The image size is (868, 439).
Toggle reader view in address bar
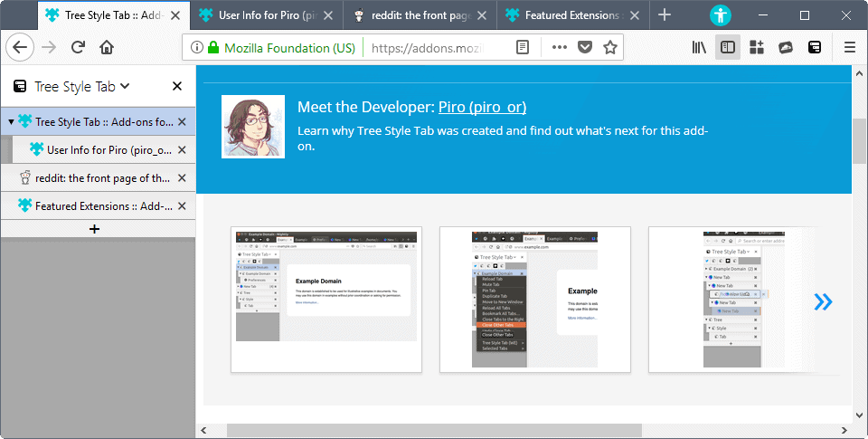point(523,48)
